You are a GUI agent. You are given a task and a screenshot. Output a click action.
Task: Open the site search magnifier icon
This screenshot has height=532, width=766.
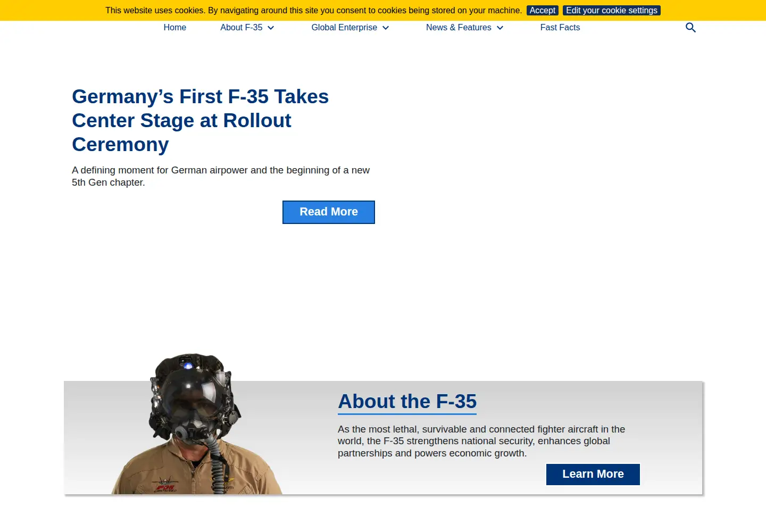690,28
